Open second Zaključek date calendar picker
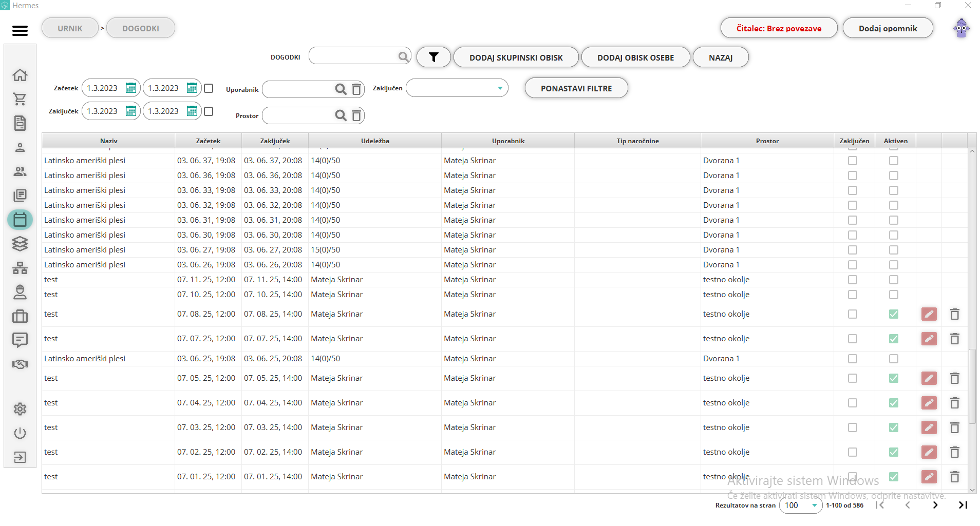 tap(192, 111)
